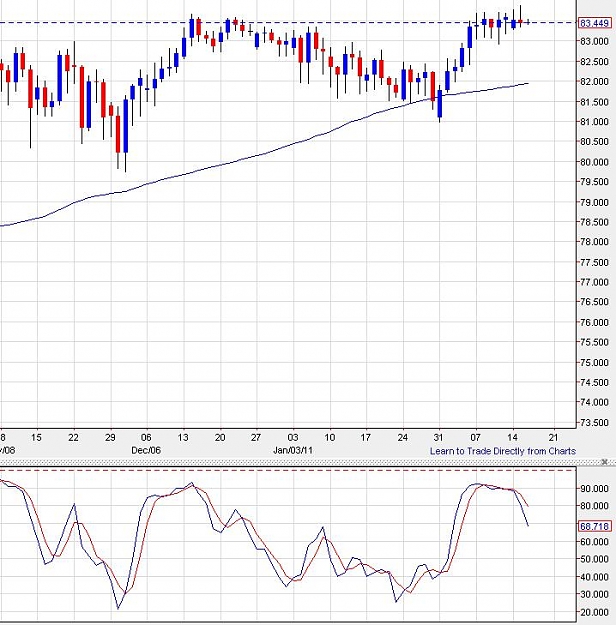Click the date tick labeled 03
616x625 pixels.
293,438
